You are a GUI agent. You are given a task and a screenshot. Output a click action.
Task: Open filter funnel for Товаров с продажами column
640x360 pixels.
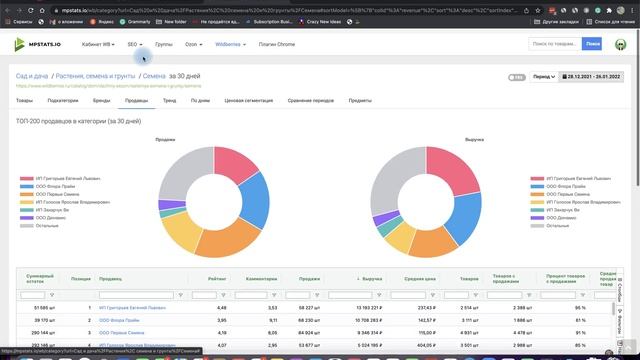tap(529, 295)
